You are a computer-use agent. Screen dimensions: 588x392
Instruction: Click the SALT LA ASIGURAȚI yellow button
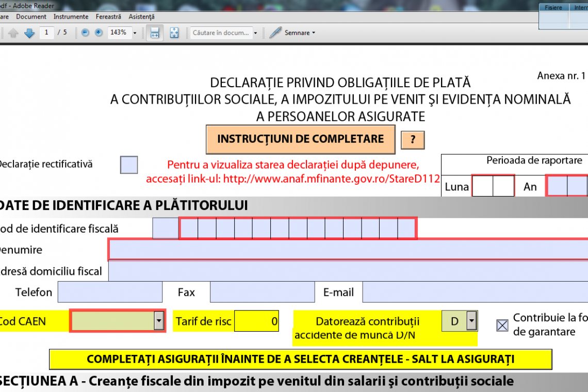[300, 359]
